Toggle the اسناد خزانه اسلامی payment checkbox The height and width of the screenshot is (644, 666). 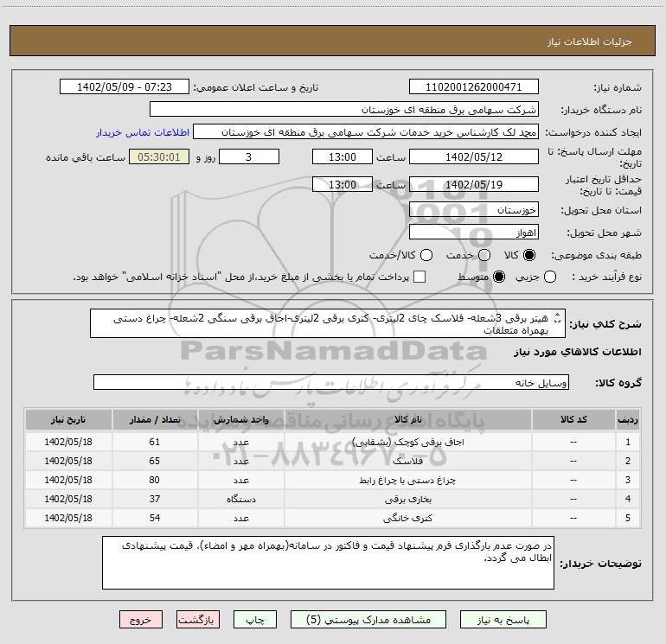(419, 277)
